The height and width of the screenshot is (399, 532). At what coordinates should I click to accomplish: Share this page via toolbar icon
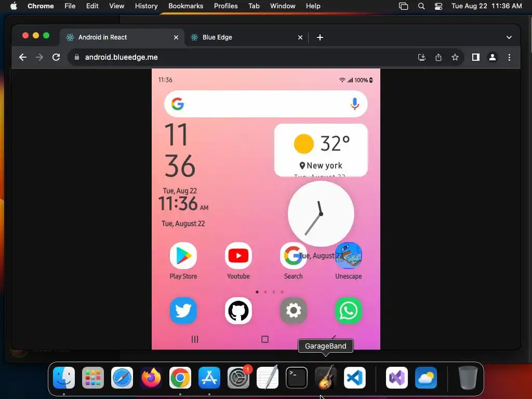[438, 57]
